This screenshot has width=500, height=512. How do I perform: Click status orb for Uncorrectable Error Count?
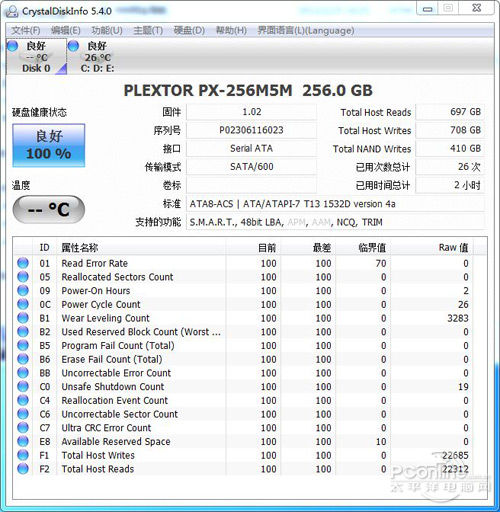(x=23, y=373)
